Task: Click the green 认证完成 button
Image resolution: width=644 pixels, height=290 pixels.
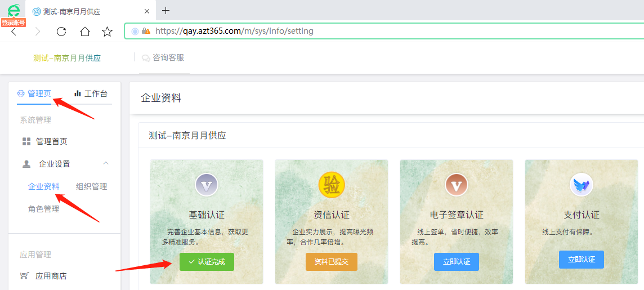Action: click(207, 262)
